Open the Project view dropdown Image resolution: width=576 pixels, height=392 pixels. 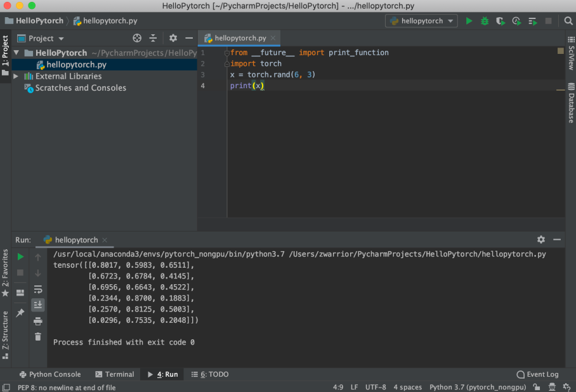(40, 38)
